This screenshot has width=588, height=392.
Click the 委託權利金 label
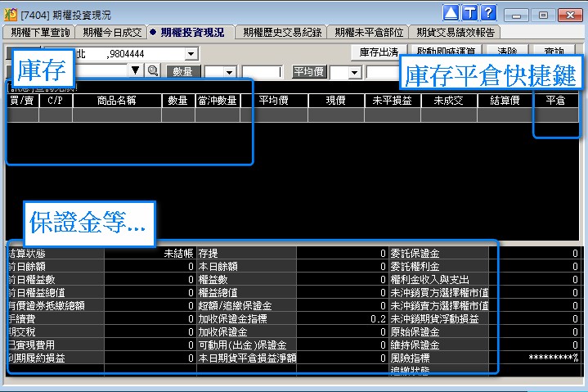[x=415, y=267]
